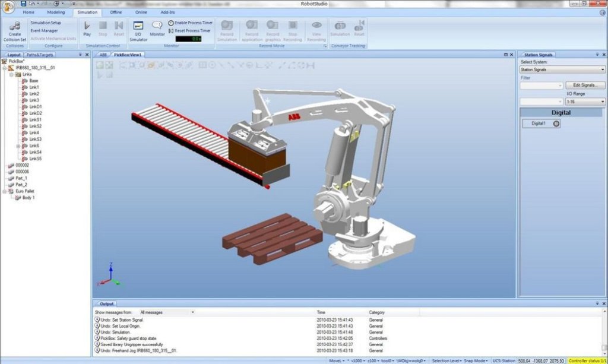Viewport: 608px width, 364px height.
Task: Open the I/O Simulator
Action: (138, 26)
